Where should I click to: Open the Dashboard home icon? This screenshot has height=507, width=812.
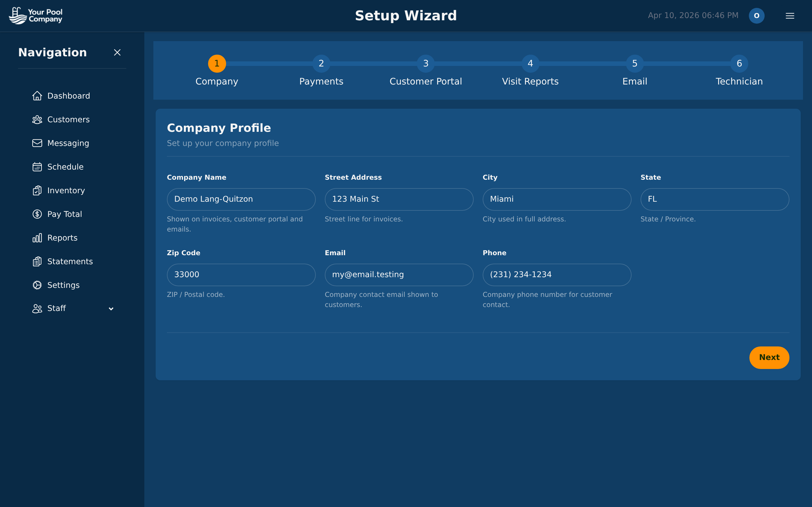(37, 95)
